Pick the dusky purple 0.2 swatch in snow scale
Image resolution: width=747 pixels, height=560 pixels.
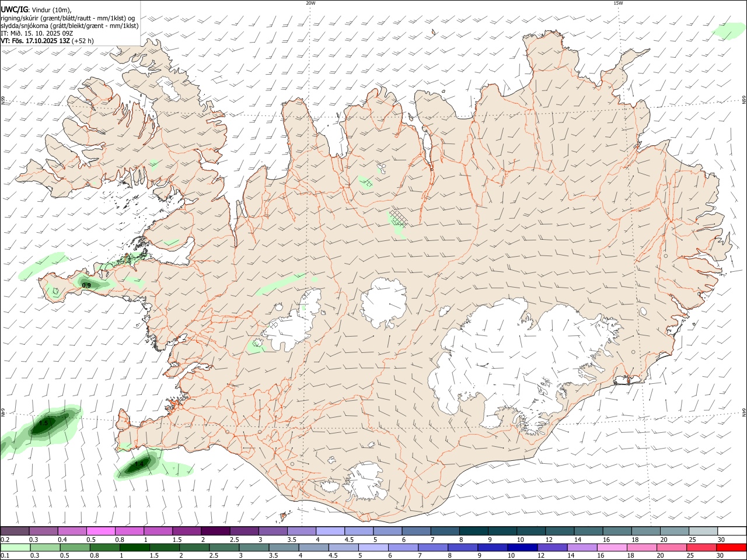pyautogui.click(x=15, y=531)
